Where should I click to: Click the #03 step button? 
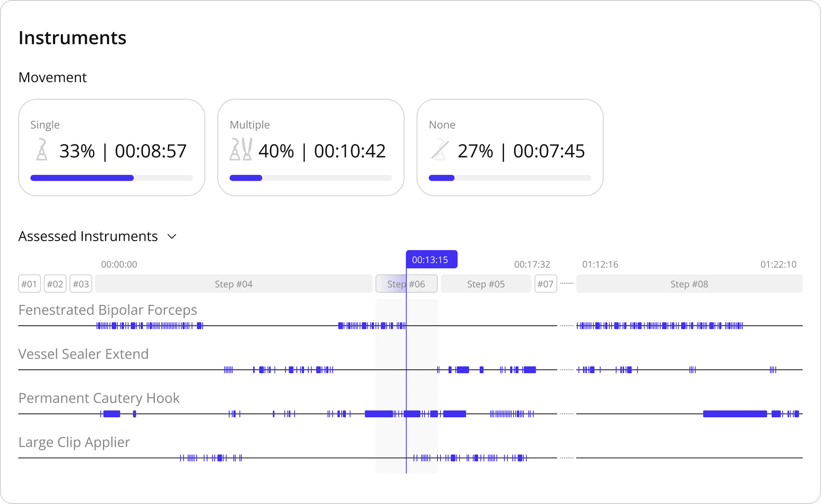[x=80, y=283]
